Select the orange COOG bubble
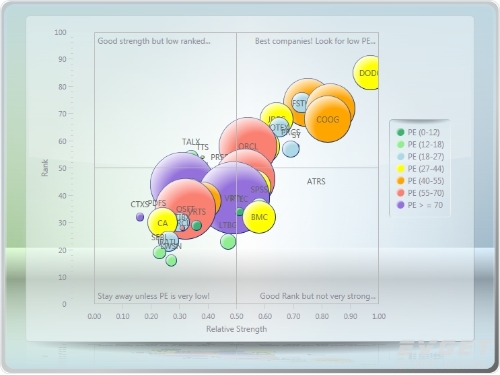The height and width of the screenshot is (375, 500). (328, 119)
